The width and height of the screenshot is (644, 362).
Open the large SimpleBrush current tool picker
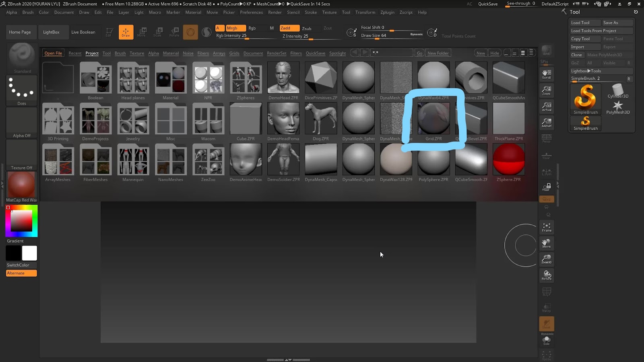tap(586, 99)
